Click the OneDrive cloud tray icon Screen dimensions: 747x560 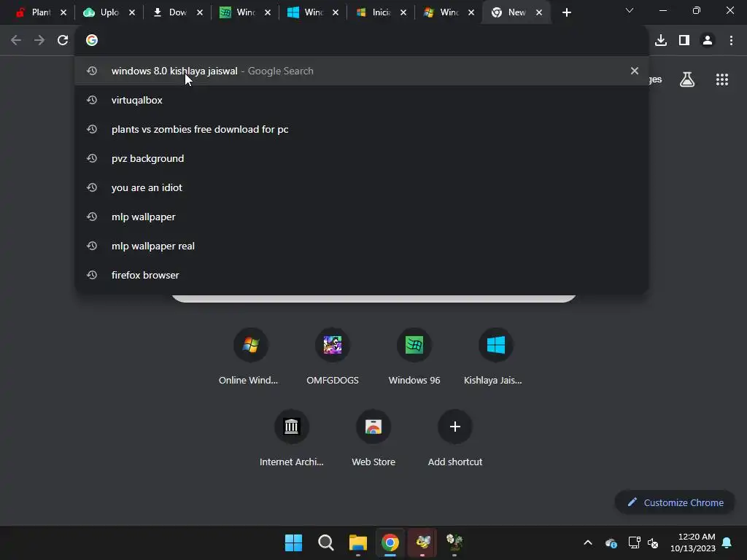(611, 542)
